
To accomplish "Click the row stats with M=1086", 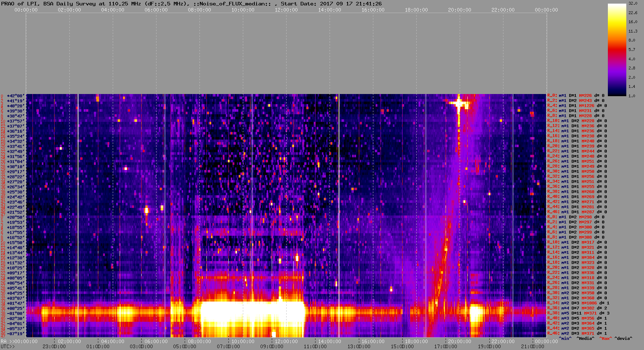I will coord(578,303).
